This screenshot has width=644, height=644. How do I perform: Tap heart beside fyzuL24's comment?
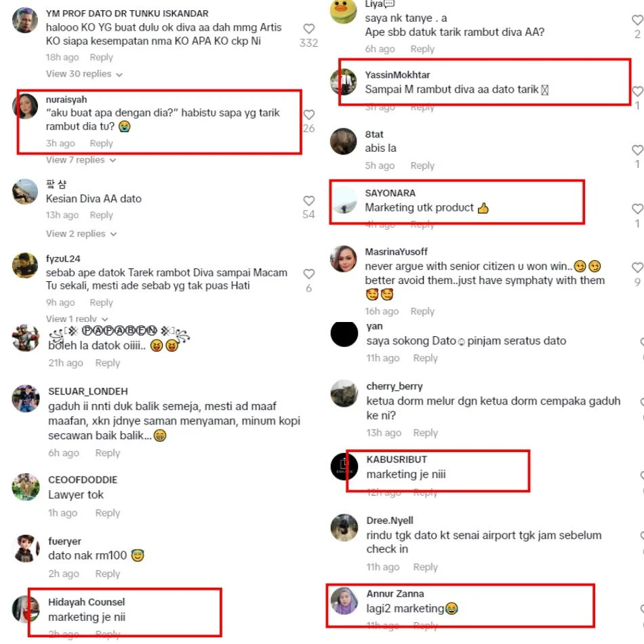(309, 274)
